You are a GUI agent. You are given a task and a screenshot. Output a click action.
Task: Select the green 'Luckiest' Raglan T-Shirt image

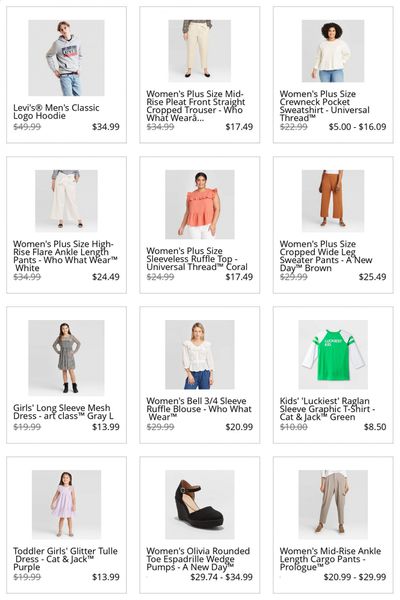tap(333, 354)
